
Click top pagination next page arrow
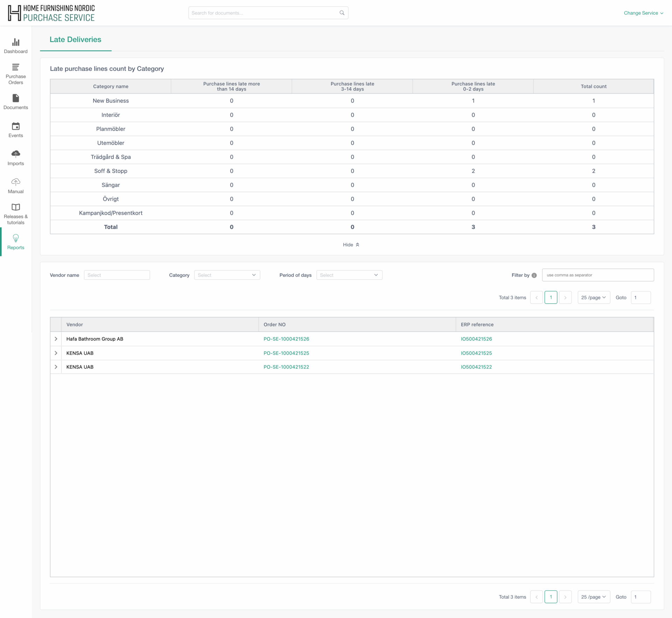tap(565, 298)
